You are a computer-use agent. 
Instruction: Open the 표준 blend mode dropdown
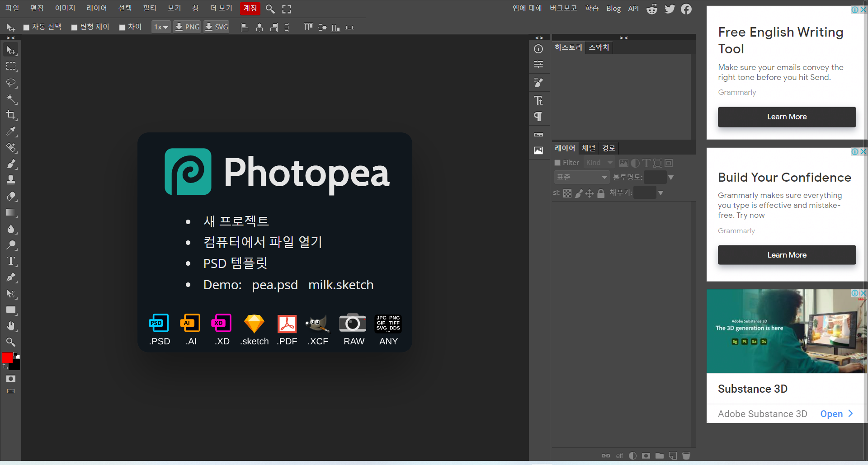pos(582,177)
